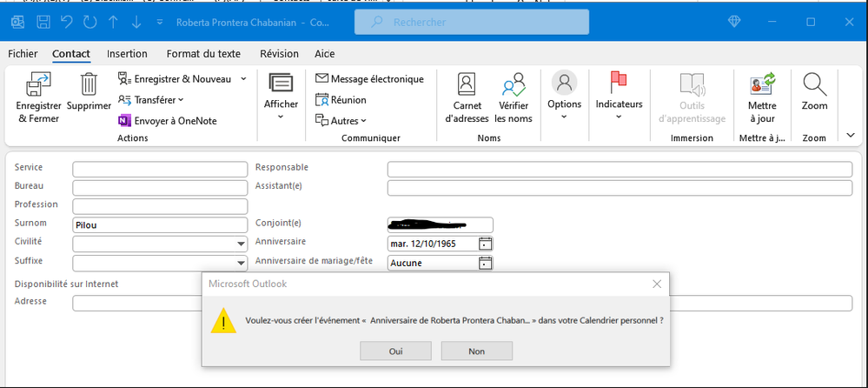Click the premium diamond icon
The image size is (868, 388).
734,22
